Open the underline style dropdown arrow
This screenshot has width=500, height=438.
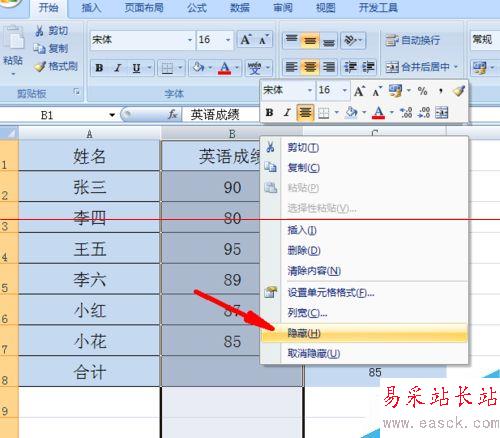pos(150,68)
